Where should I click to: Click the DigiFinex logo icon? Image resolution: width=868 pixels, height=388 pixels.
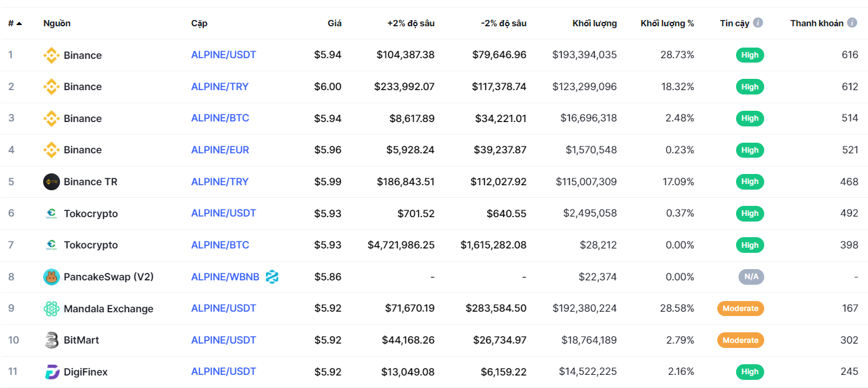click(x=51, y=372)
